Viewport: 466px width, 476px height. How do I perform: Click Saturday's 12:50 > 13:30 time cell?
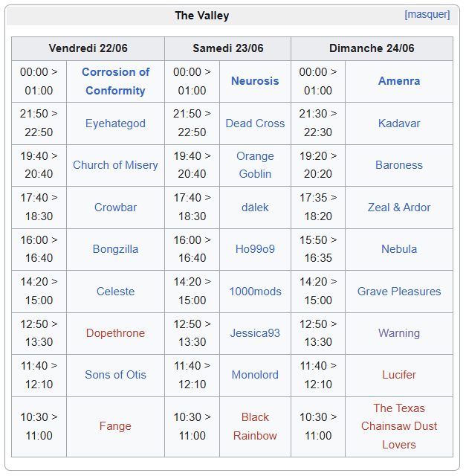tap(192, 333)
